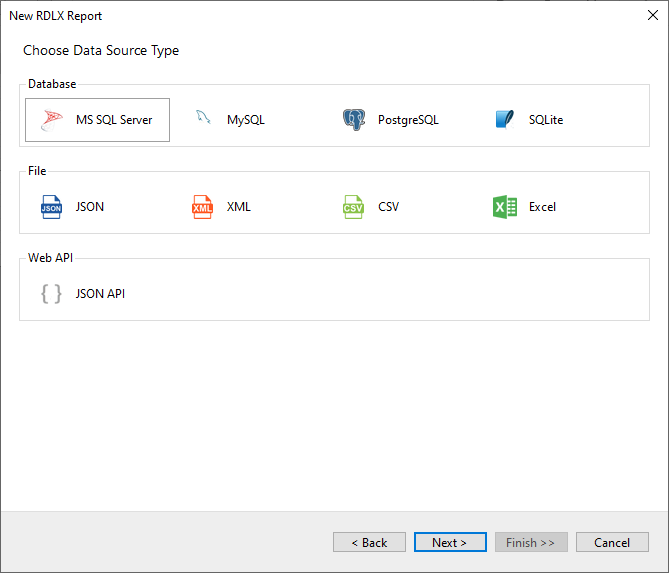The height and width of the screenshot is (573, 669).
Task: Choose the MySQL dolphin icon
Action: [x=203, y=117]
